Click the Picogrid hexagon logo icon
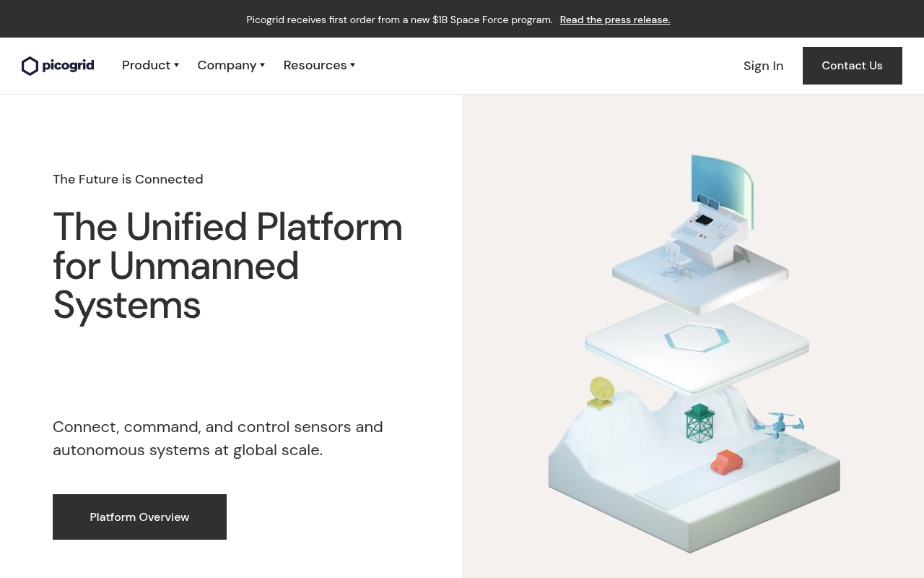Screen dimensions: 924x578 28,66
